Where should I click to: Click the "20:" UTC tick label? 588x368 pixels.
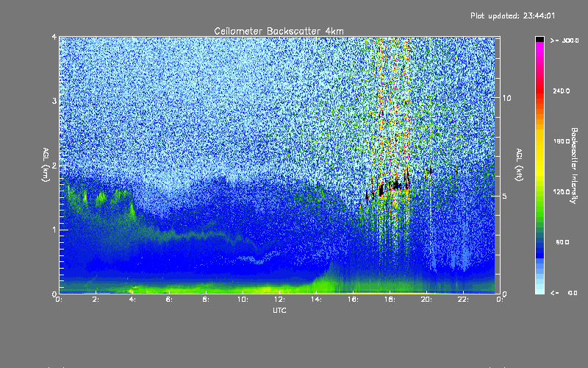pyautogui.click(x=427, y=300)
